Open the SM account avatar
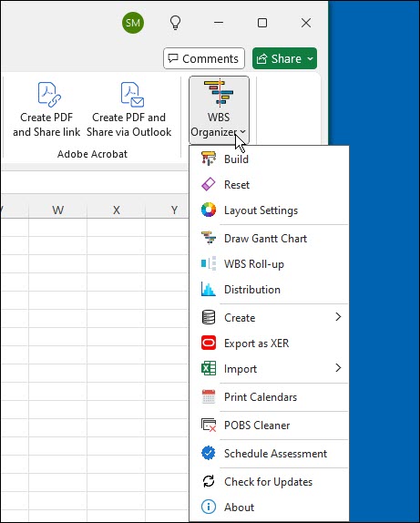This screenshot has width=420, height=523. (x=133, y=23)
